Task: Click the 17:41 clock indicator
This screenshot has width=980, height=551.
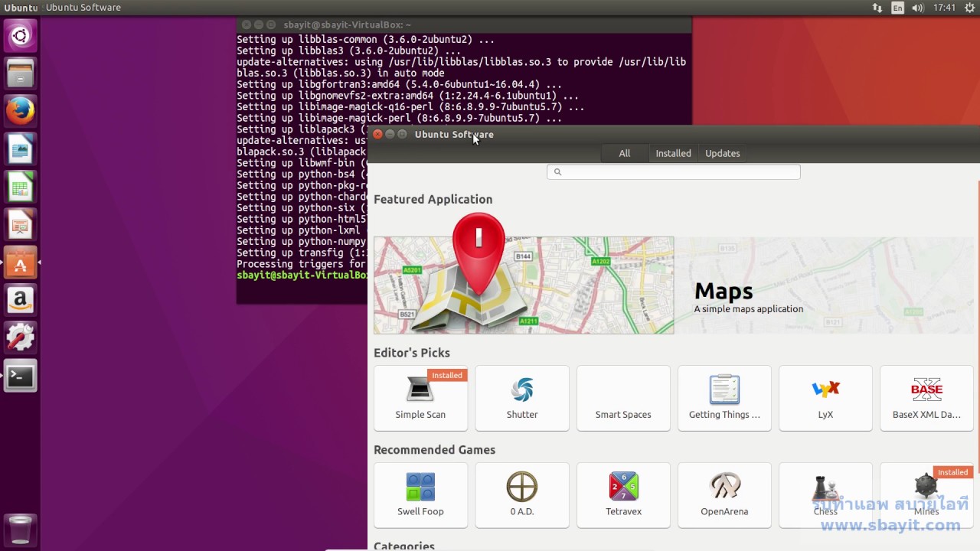Action: (x=944, y=8)
